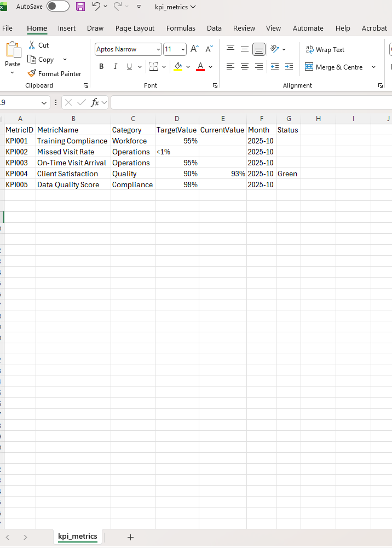This screenshot has width=392, height=548.
Task: Decrease font size with smaller A icon
Action: [209, 49]
